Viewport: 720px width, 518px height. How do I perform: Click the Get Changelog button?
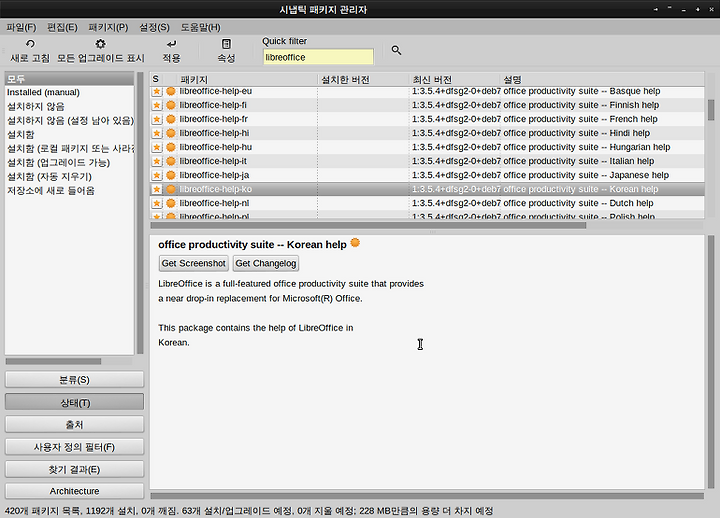click(x=266, y=263)
